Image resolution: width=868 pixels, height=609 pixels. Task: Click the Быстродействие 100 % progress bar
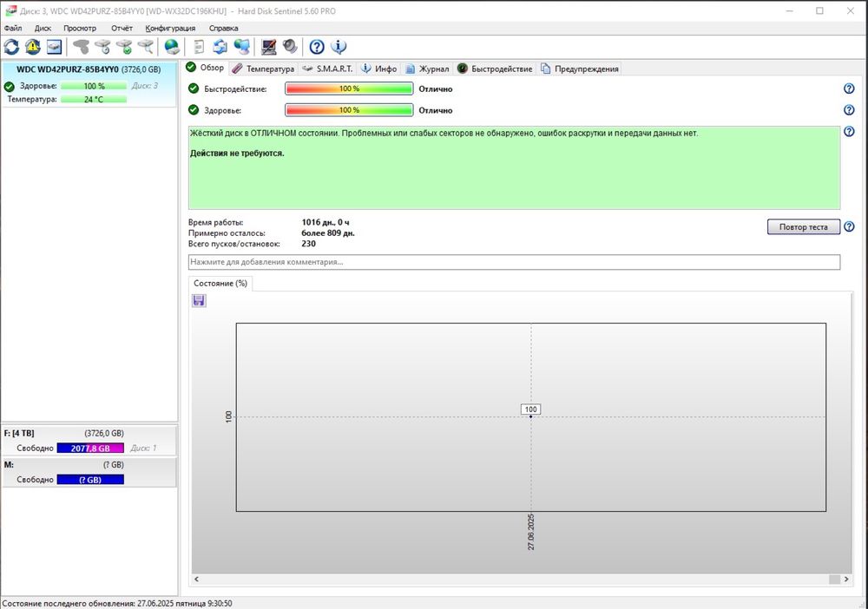point(349,88)
